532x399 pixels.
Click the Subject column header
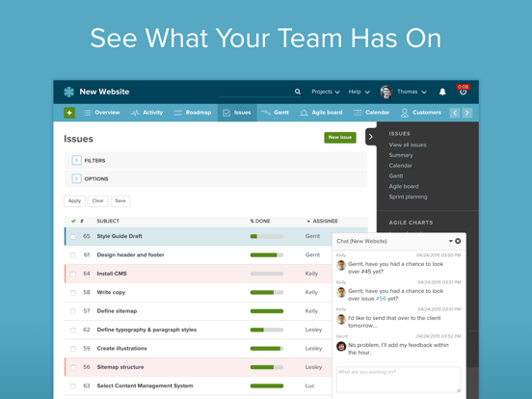pyautogui.click(x=108, y=221)
